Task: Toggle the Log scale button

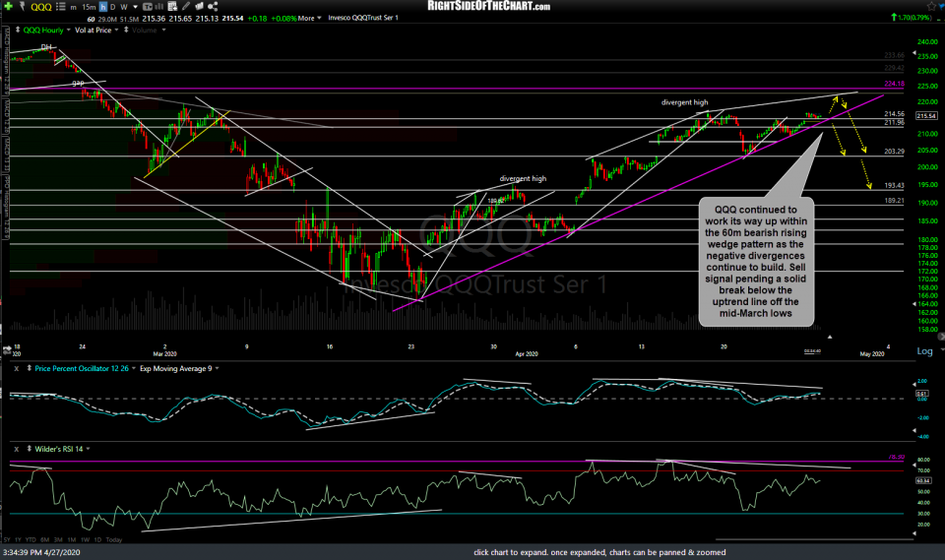Action: 924,350
